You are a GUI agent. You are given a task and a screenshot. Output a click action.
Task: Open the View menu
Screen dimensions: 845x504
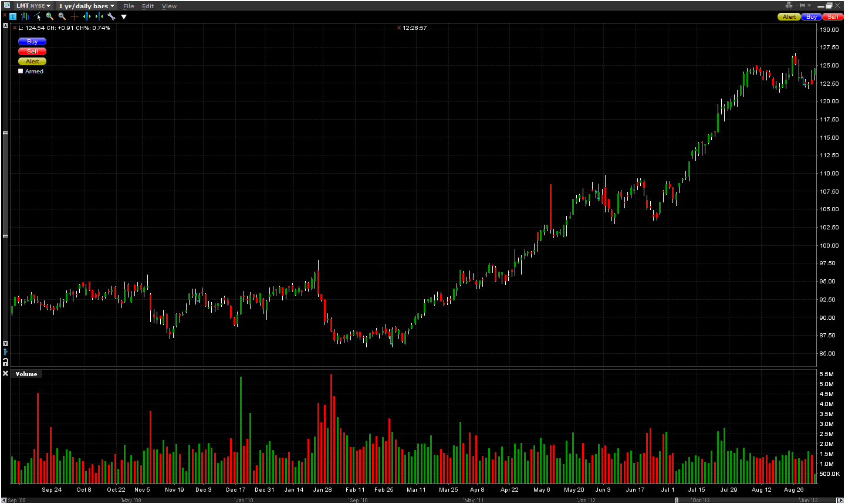[x=169, y=6]
